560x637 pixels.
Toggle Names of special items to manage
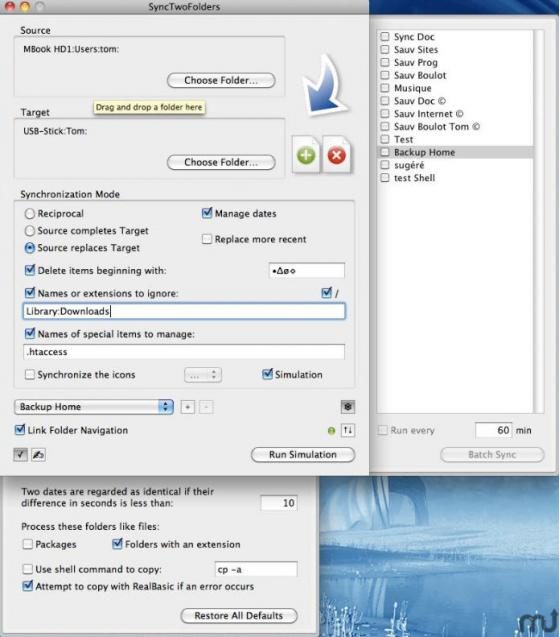point(30,334)
